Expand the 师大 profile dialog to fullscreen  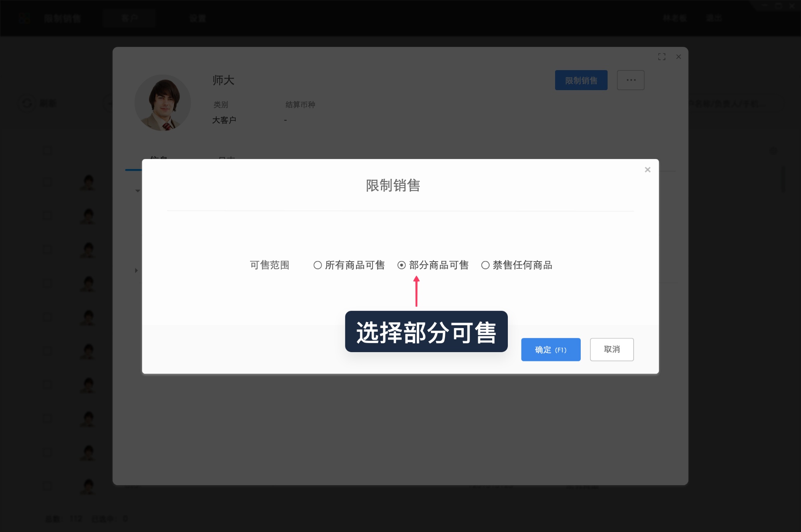(662, 57)
